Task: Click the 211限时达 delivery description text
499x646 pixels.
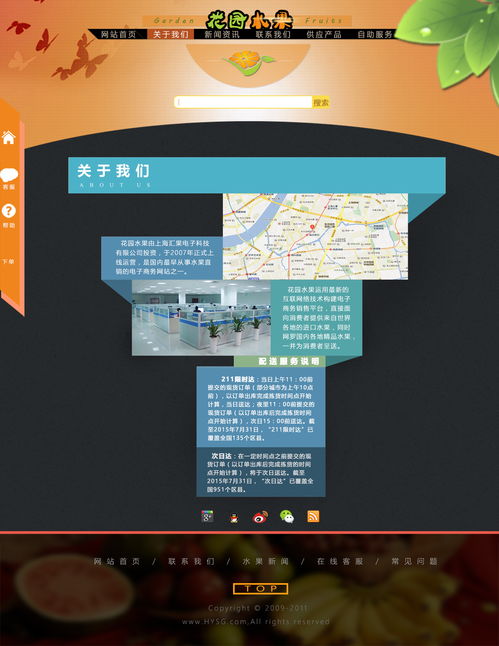Action: 260,408
